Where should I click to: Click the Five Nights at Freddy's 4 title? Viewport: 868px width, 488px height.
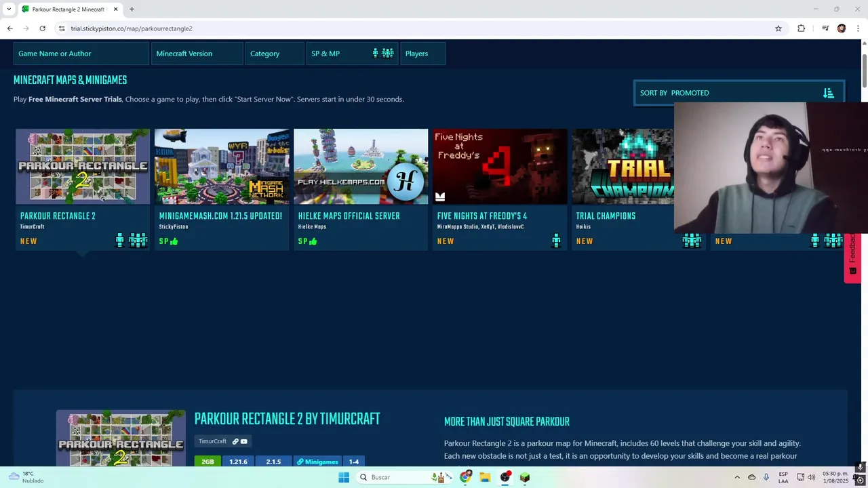click(x=481, y=216)
